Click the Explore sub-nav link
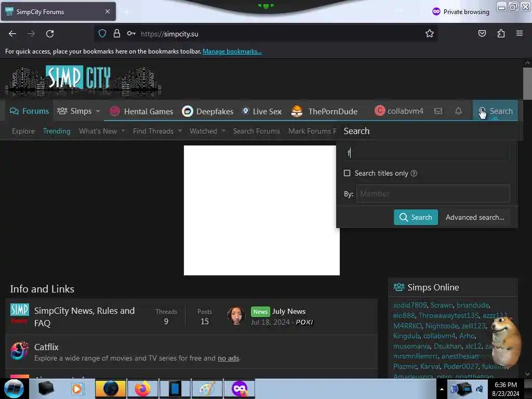 [23, 131]
